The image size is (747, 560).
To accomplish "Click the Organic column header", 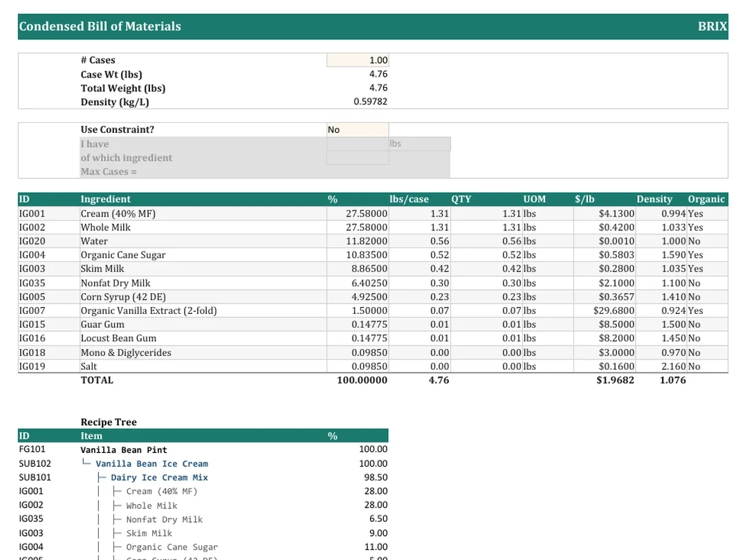I will [706, 199].
